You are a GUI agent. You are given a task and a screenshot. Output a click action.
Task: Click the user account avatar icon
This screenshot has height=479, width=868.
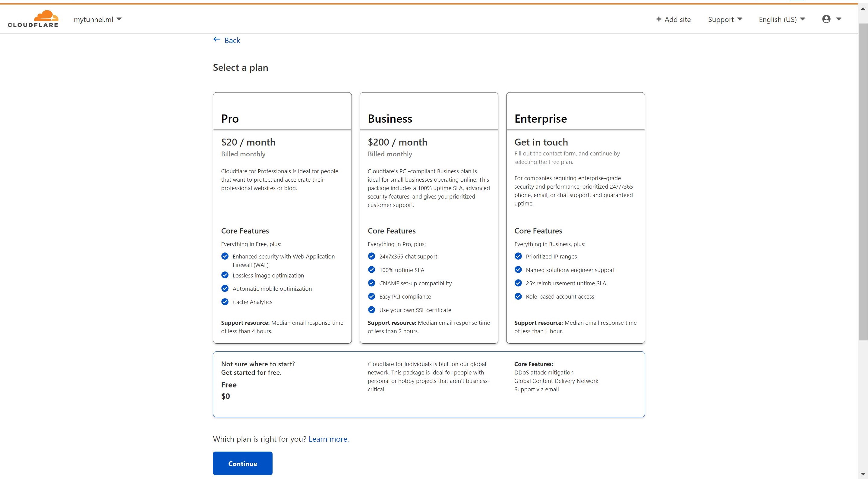tap(826, 19)
